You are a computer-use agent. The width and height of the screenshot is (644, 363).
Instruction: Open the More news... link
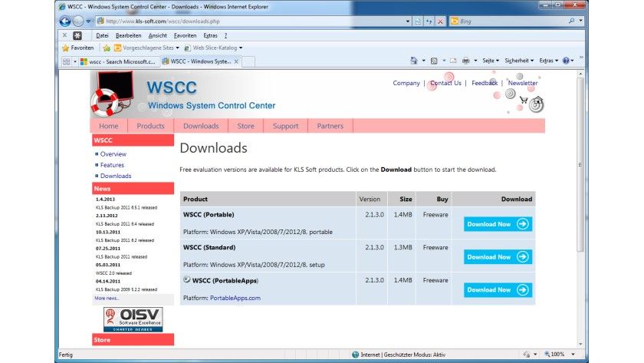coord(107,298)
